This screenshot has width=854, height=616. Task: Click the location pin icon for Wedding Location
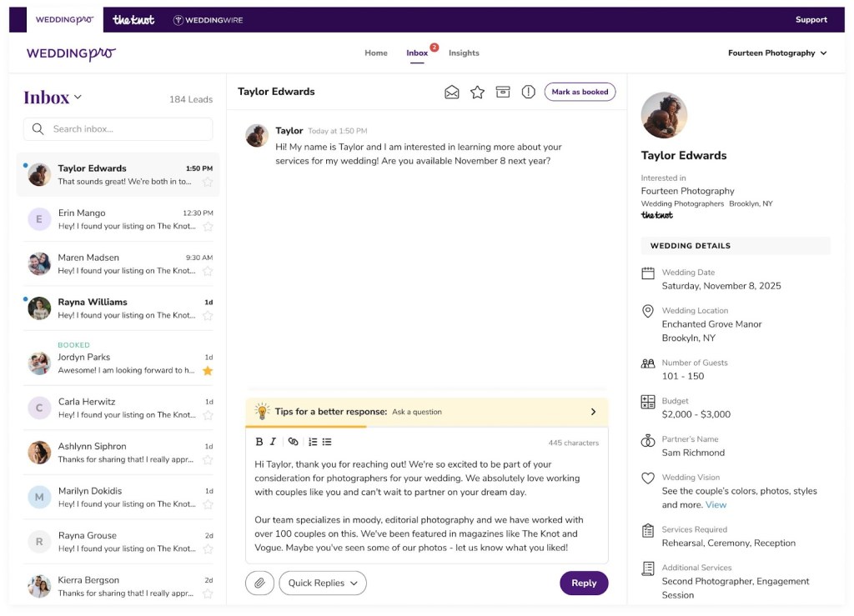tap(647, 311)
